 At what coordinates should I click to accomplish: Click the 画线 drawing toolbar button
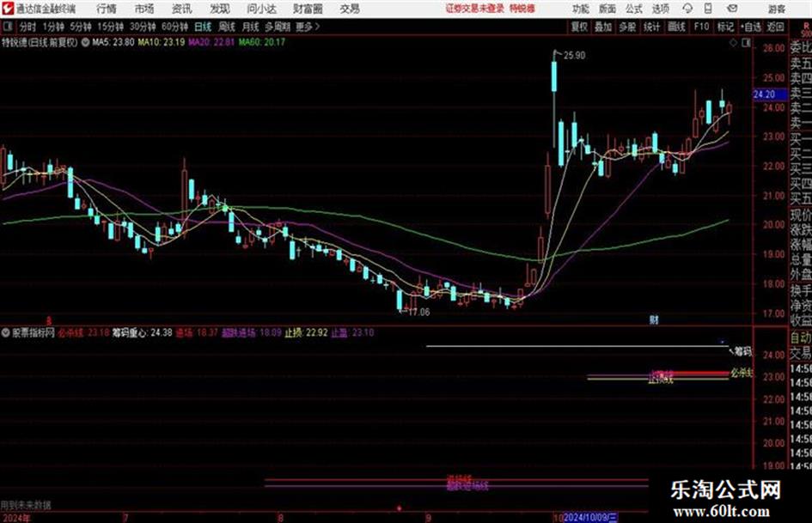676,27
